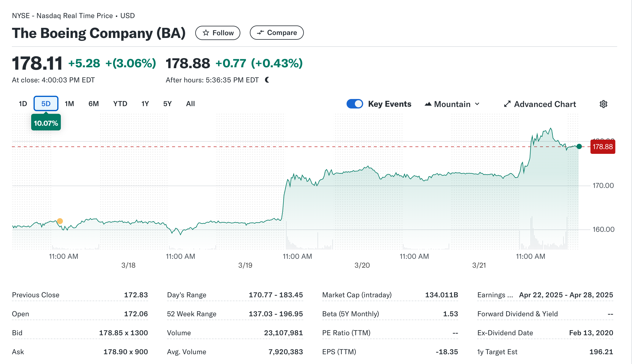Select the 1D time range tab
632x364 pixels.
tap(23, 104)
